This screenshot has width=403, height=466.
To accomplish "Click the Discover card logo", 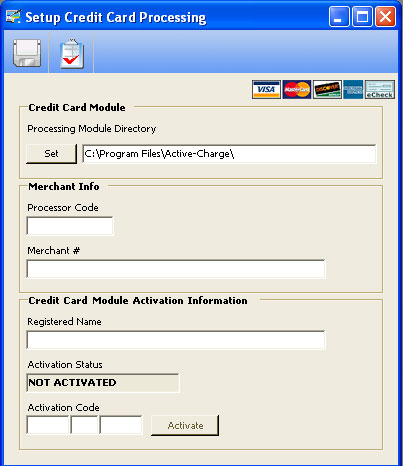I will (327, 89).
